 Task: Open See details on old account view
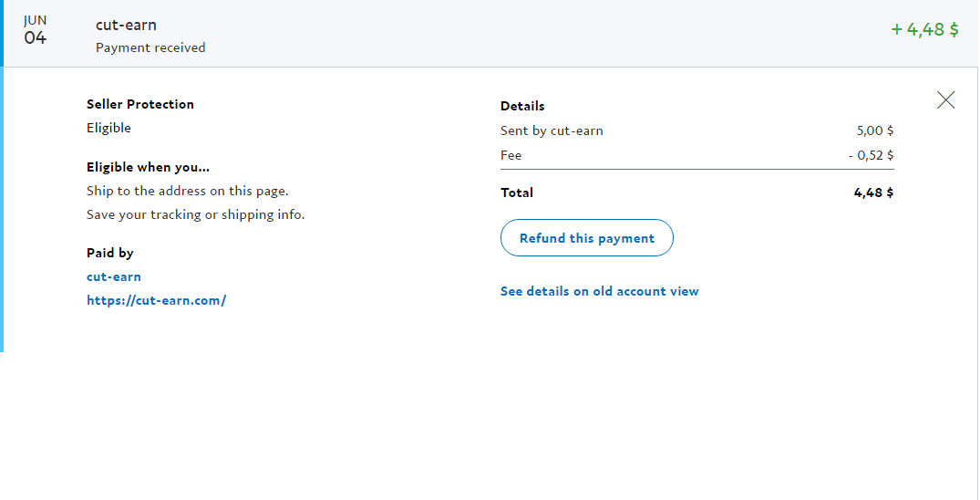point(599,291)
